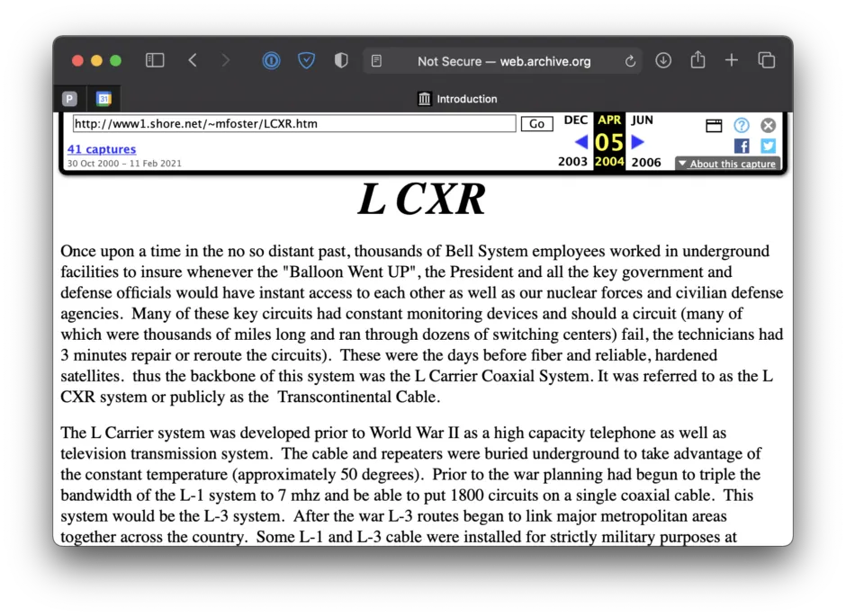
Task: Click the L CXR page heading
Action: pos(422,200)
